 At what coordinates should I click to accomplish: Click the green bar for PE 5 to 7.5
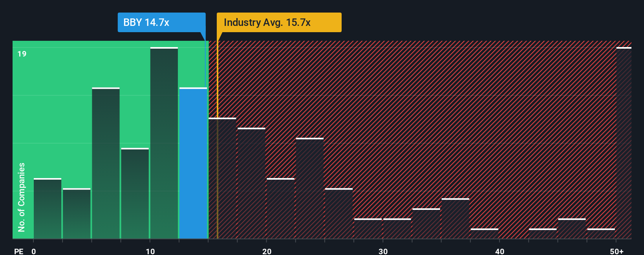106,163
